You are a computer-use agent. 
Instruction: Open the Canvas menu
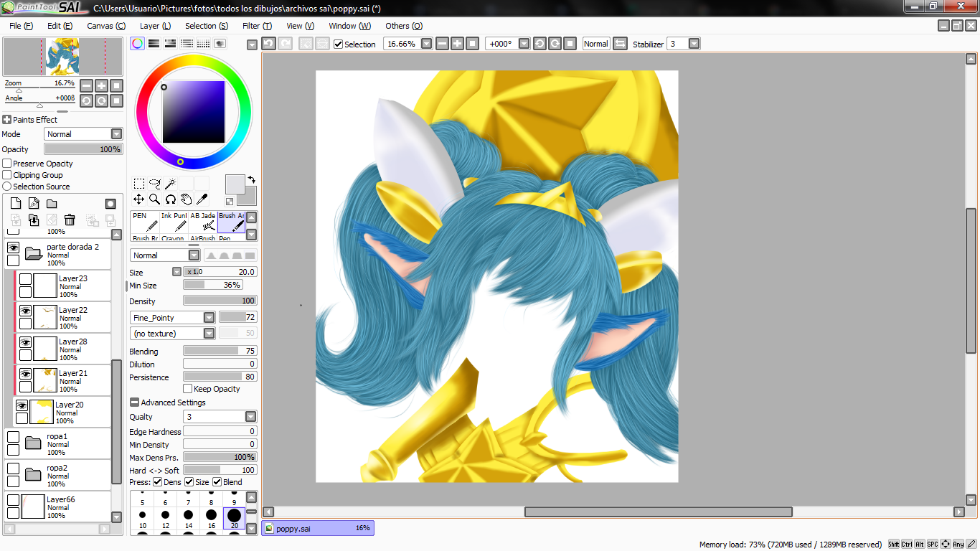(106, 26)
